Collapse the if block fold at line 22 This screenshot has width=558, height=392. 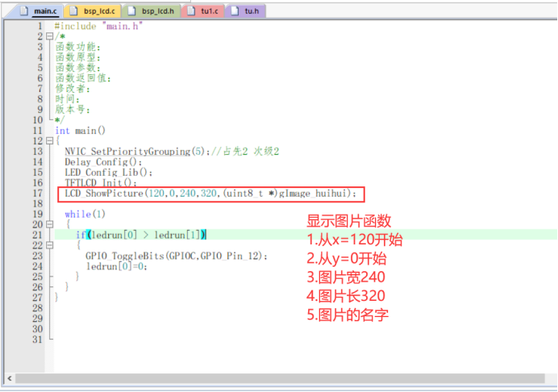click(49, 246)
